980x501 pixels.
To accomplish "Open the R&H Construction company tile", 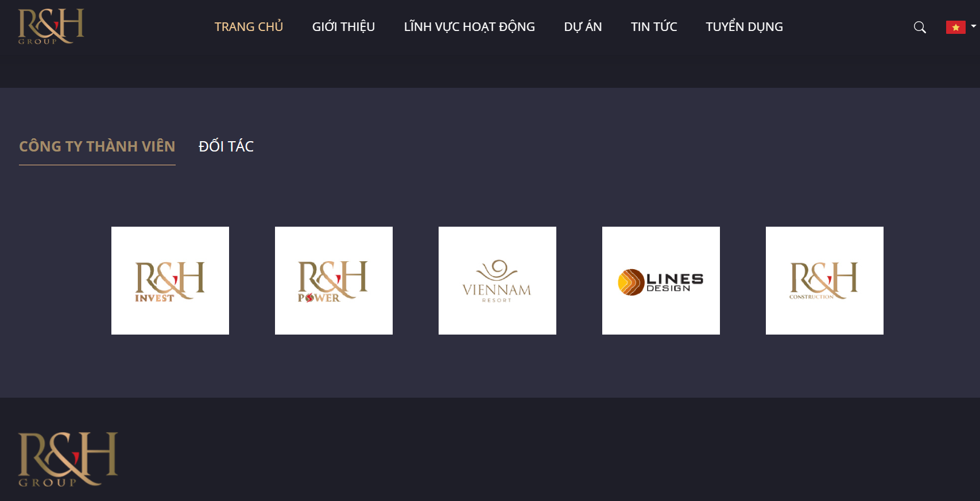I will click(824, 281).
